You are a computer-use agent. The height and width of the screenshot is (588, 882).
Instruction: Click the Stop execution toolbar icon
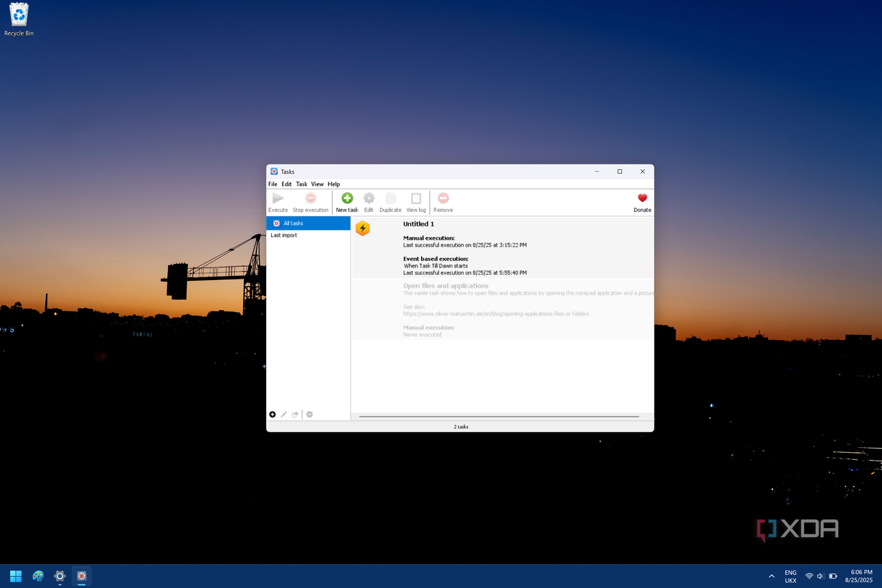pyautogui.click(x=311, y=199)
